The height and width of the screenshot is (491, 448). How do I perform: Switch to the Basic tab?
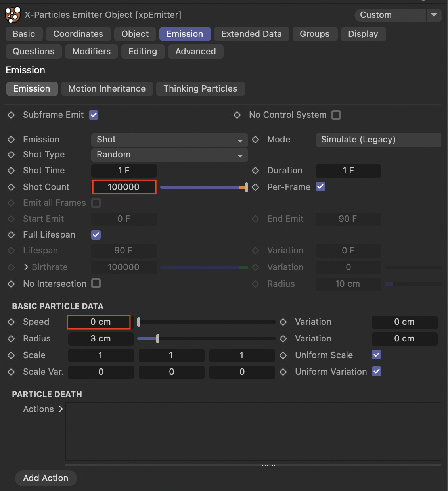[x=24, y=34]
